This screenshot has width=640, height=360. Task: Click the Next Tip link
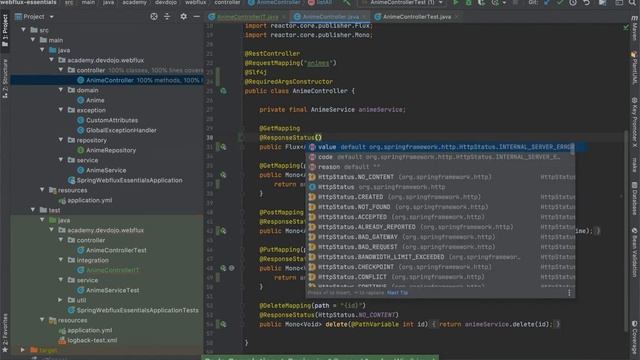point(397,293)
